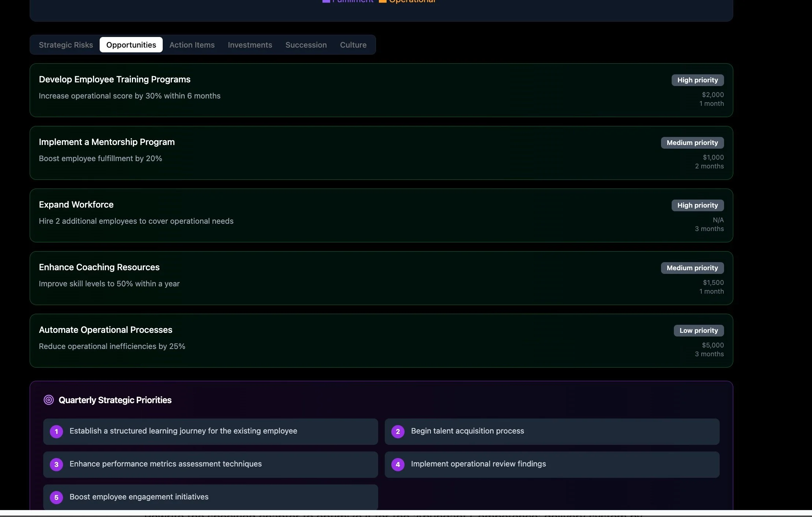Image resolution: width=812 pixels, height=517 pixels.
Task: Click the purple number 1 badge
Action: (56, 432)
